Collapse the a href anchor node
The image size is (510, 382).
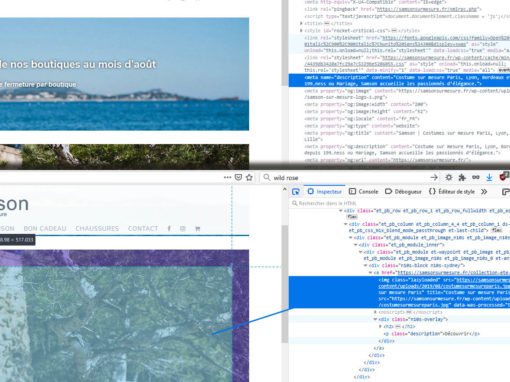coord(370,273)
